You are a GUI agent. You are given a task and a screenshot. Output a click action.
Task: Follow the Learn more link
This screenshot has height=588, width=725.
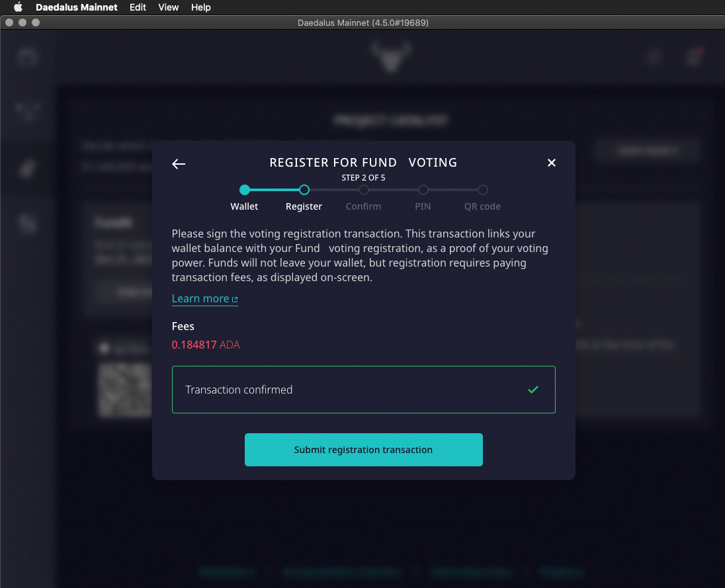point(200,299)
